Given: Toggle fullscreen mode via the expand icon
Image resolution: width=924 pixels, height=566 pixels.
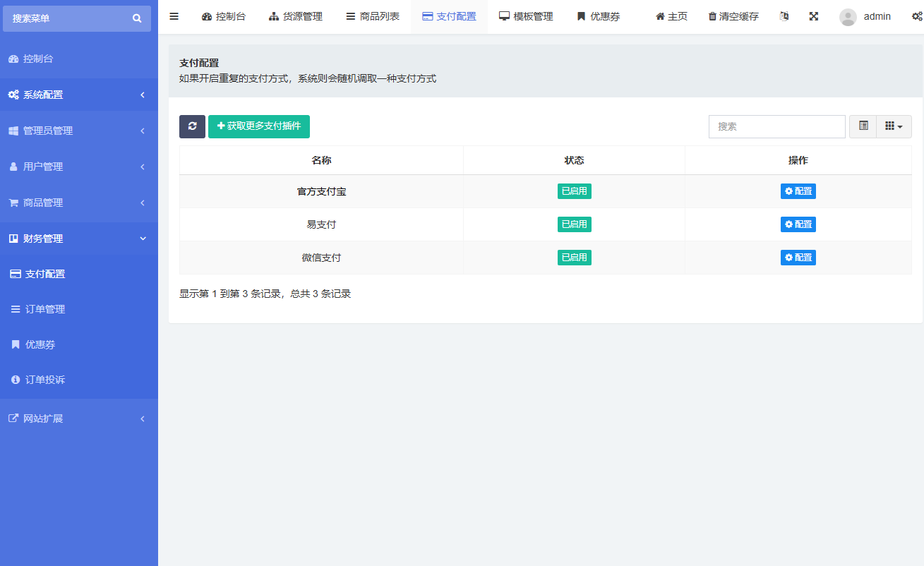Looking at the screenshot, I should pyautogui.click(x=813, y=16).
